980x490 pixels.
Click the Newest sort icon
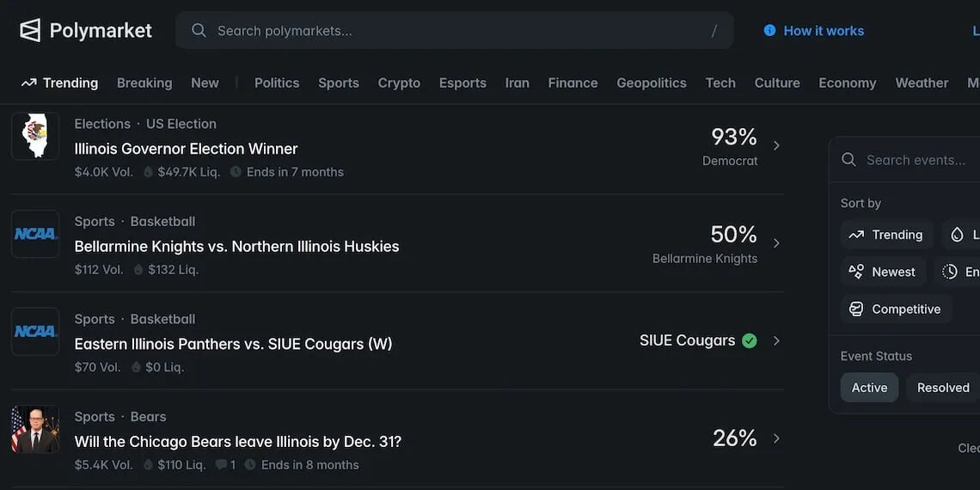[x=856, y=272]
